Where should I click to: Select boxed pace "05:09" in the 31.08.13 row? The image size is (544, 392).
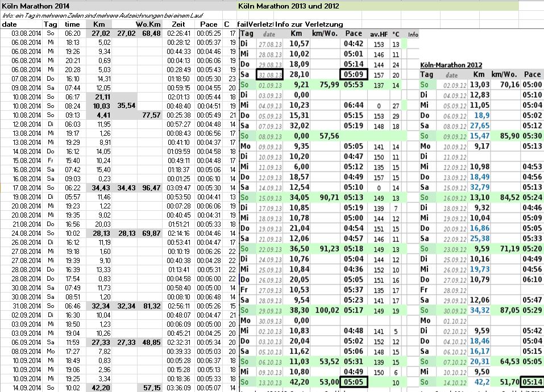tap(354, 74)
